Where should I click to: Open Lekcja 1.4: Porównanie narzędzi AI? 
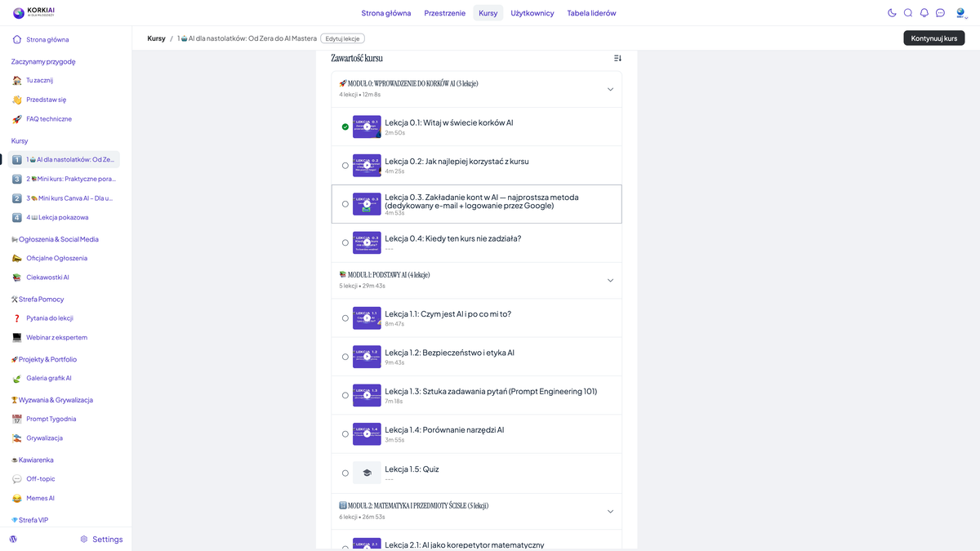point(444,430)
